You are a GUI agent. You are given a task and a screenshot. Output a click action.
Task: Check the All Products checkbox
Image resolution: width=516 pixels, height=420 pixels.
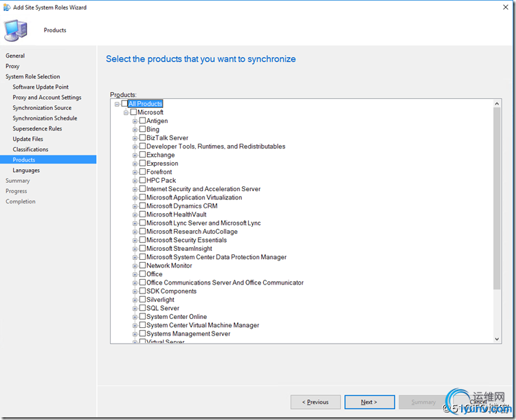click(124, 103)
